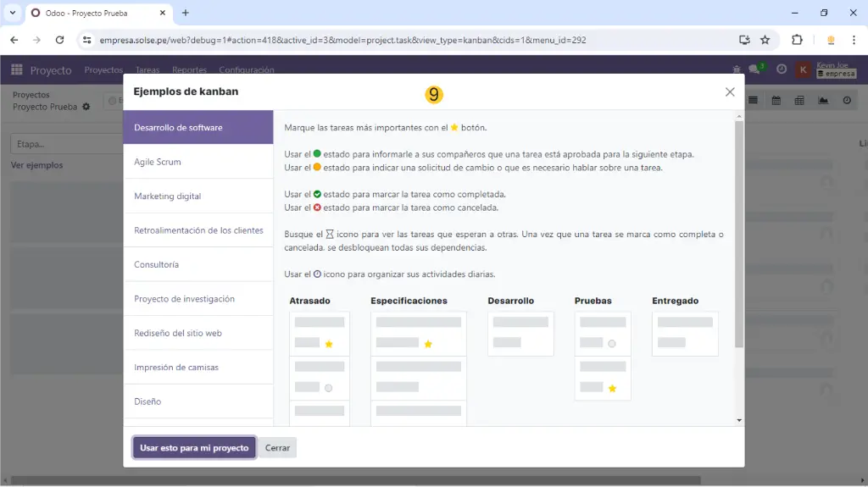Screen dimensions: 868x487
Task: Click the dialog scrollbar down arrow
Action: point(738,419)
